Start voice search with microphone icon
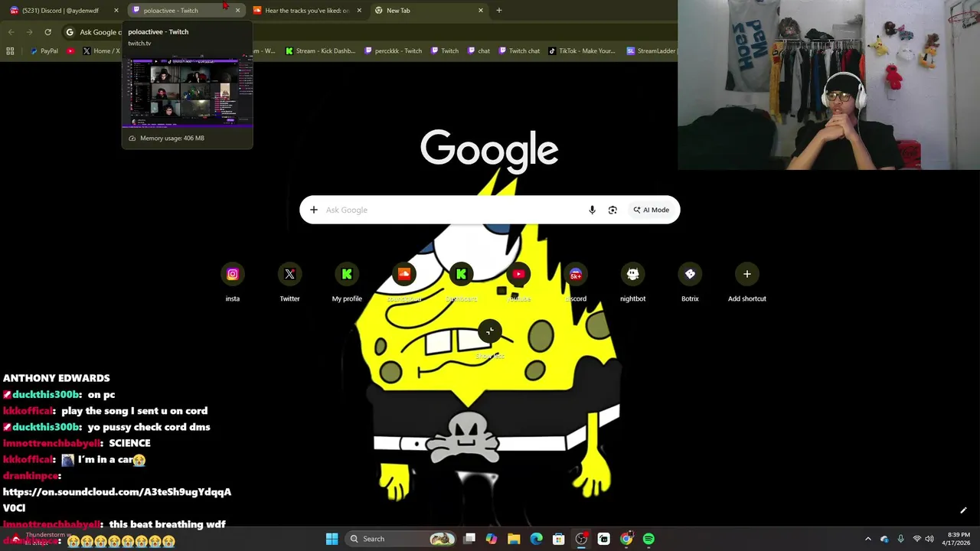Viewport: 980px width, 551px height. (592, 210)
